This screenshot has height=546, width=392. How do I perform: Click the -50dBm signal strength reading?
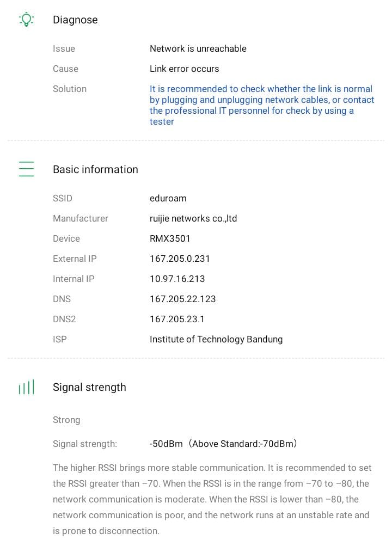pyautogui.click(x=166, y=444)
